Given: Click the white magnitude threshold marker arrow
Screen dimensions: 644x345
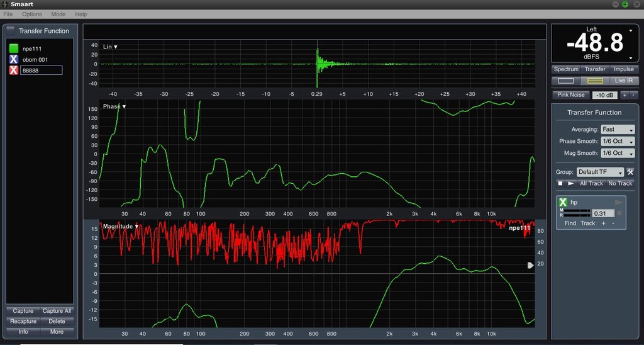Looking at the screenshot, I should point(530,265).
